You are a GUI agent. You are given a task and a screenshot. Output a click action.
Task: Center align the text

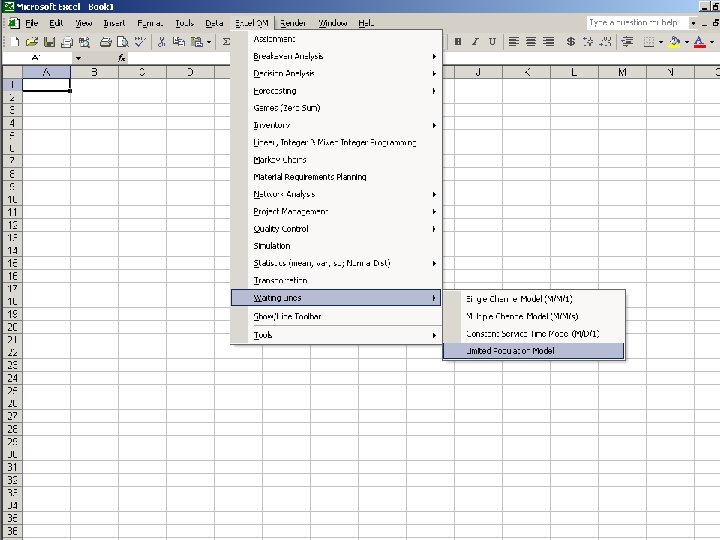531,42
